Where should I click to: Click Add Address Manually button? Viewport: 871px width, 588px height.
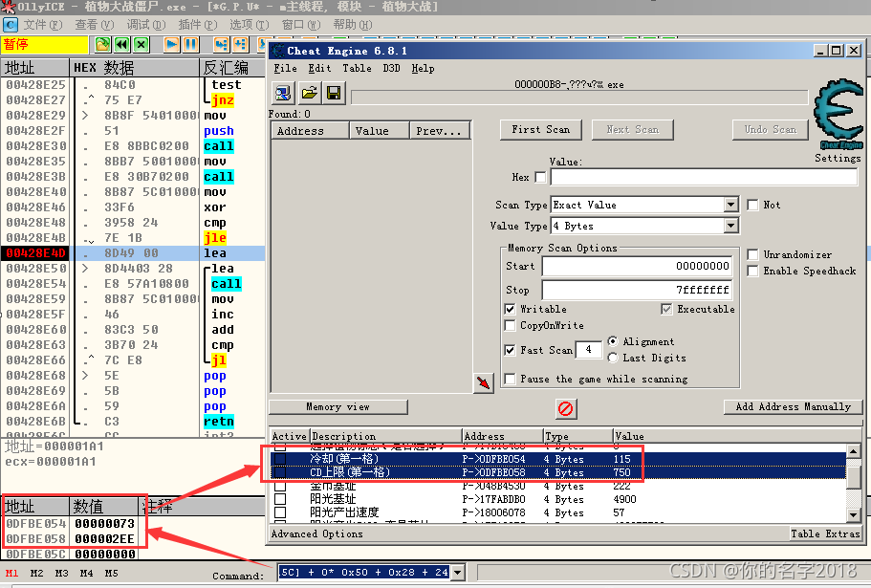click(x=793, y=407)
